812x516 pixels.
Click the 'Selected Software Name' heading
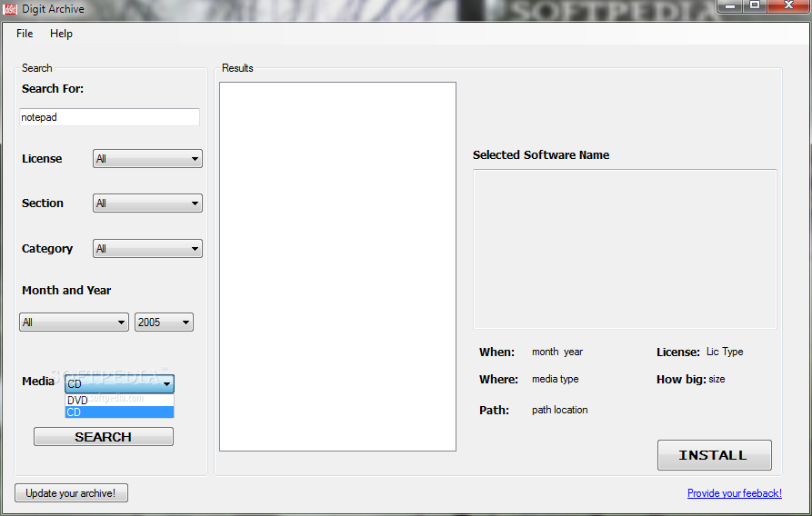coord(541,155)
